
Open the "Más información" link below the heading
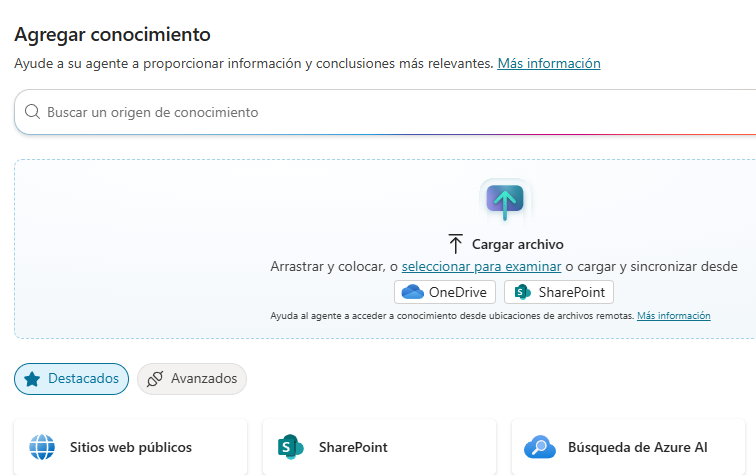(x=549, y=63)
